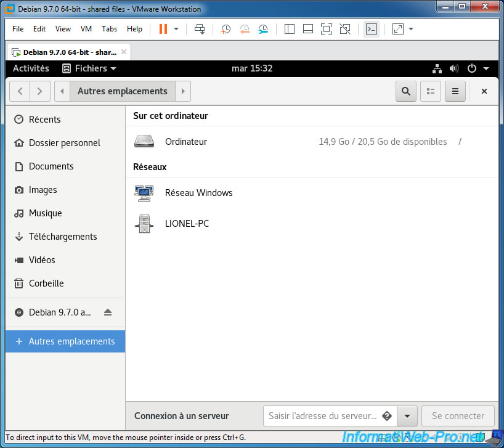Open the hamburger options menu
The height and width of the screenshot is (448, 504).
pos(455,91)
